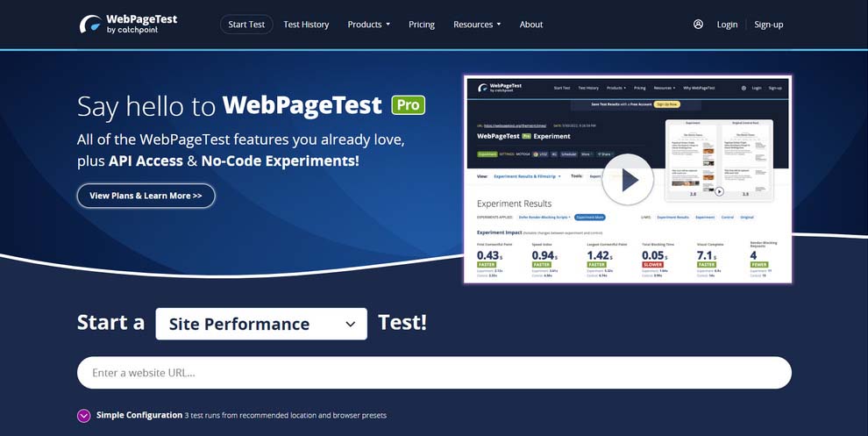The height and width of the screenshot is (436, 868).
Task: Click the 'Say hello to WebPageTest' heading
Action: click(x=230, y=105)
